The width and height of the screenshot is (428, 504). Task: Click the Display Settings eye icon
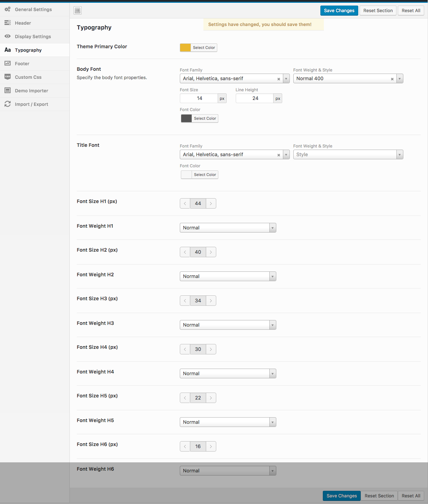(x=7, y=36)
